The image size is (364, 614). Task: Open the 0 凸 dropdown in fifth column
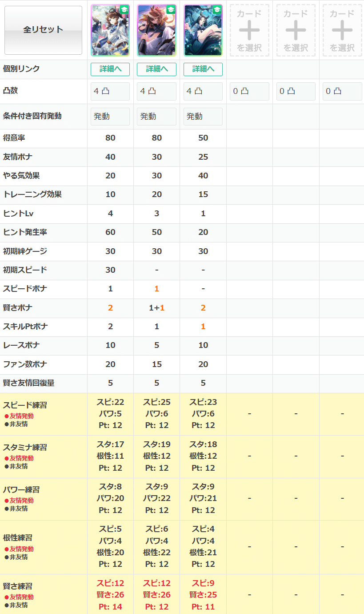296,91
